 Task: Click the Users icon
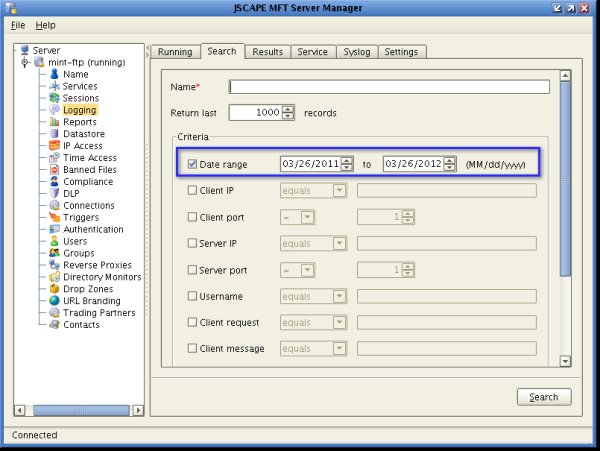[54, 241]
